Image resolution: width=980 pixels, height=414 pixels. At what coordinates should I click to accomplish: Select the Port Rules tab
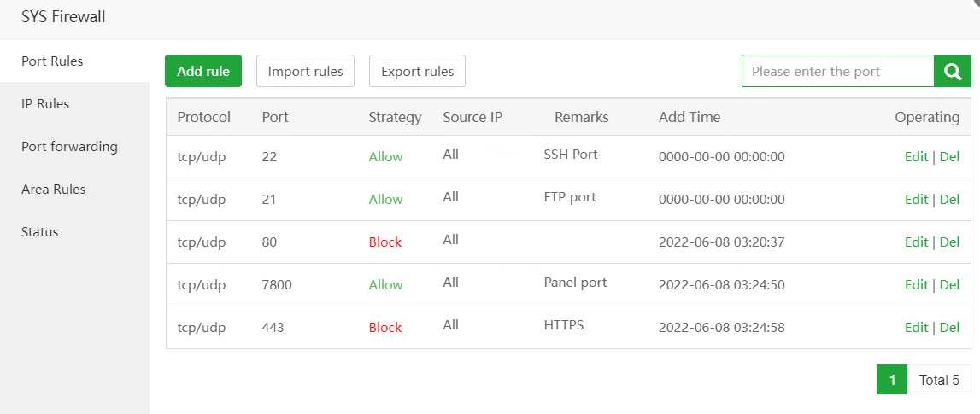point(52,61)
